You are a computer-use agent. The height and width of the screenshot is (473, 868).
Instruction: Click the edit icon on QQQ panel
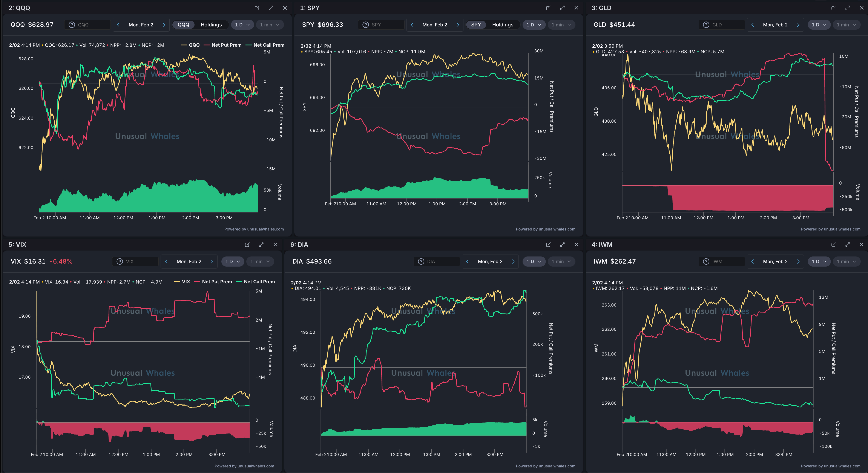(257, 8)
